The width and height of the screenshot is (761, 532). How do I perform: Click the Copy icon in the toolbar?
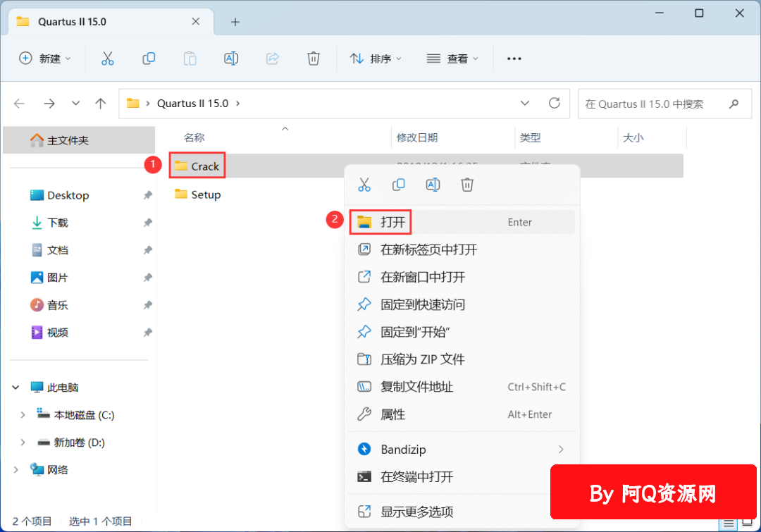click(x=149, y=58)
